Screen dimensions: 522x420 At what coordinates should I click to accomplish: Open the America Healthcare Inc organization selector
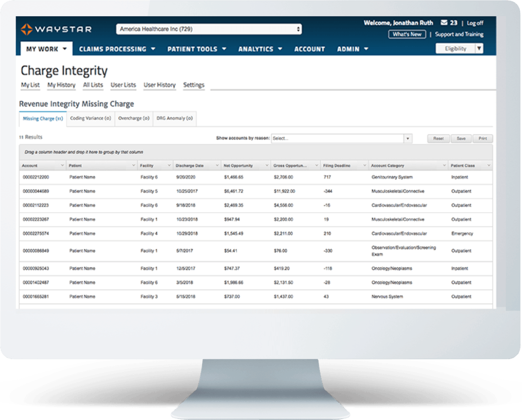[209, 28]
